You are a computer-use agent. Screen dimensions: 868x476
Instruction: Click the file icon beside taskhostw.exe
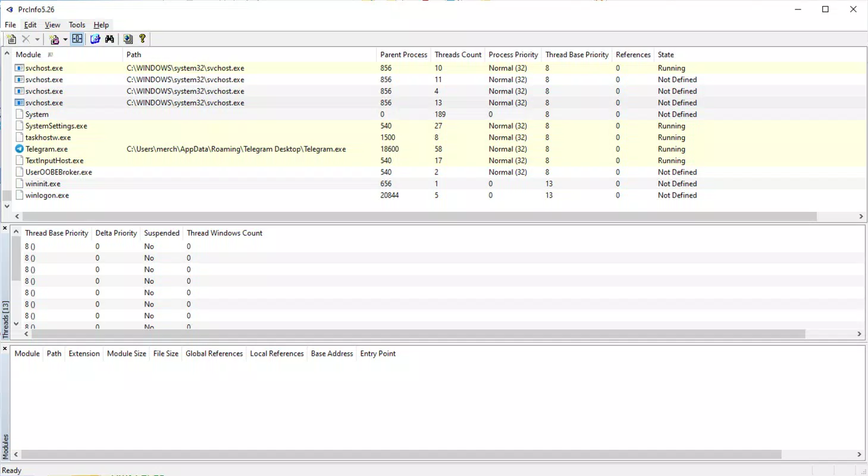pos(20,137)
